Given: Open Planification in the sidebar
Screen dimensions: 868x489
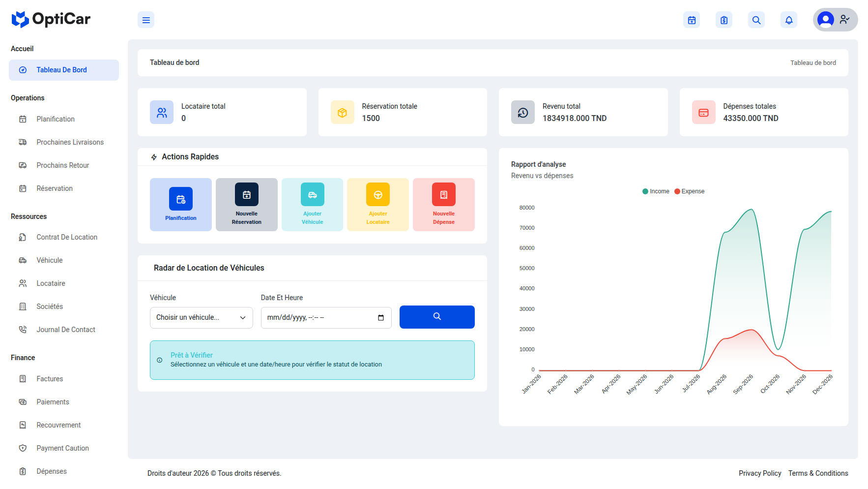Looking at the screenshot, I should pos(64,119).
